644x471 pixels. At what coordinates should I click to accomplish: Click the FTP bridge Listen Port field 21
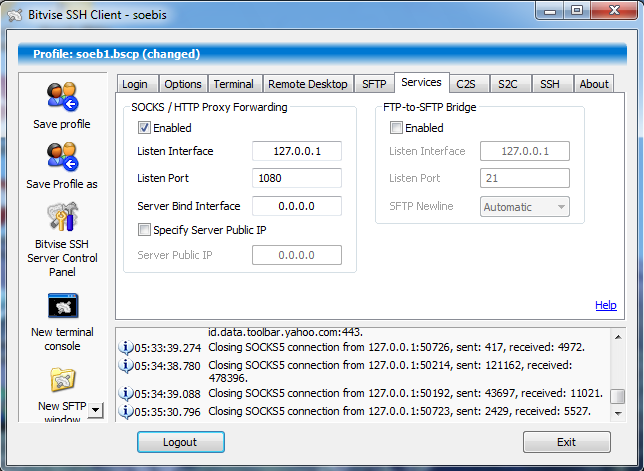tap(525, 178)
